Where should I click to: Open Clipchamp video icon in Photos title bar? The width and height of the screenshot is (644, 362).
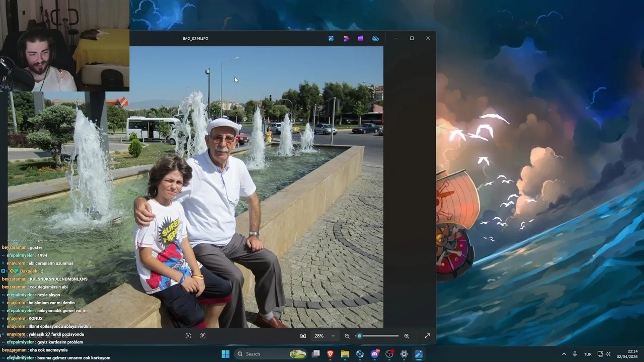(361, 38)
